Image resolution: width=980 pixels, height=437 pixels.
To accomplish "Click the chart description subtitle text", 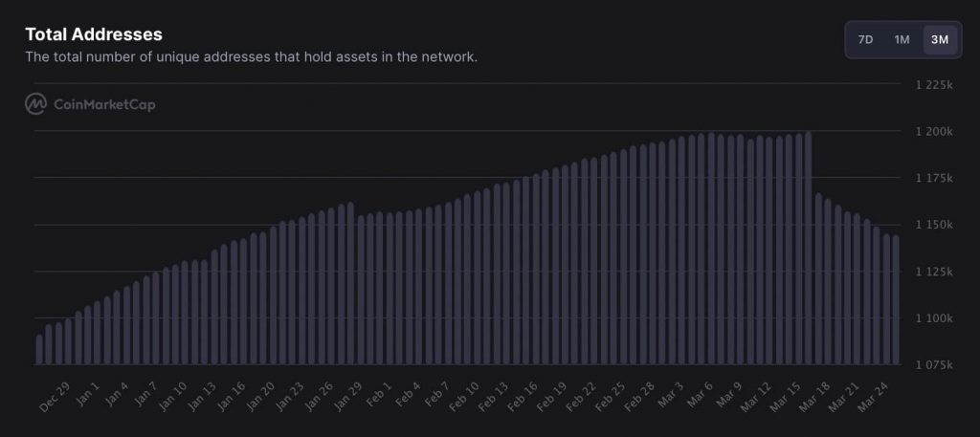I will point(252,56).
